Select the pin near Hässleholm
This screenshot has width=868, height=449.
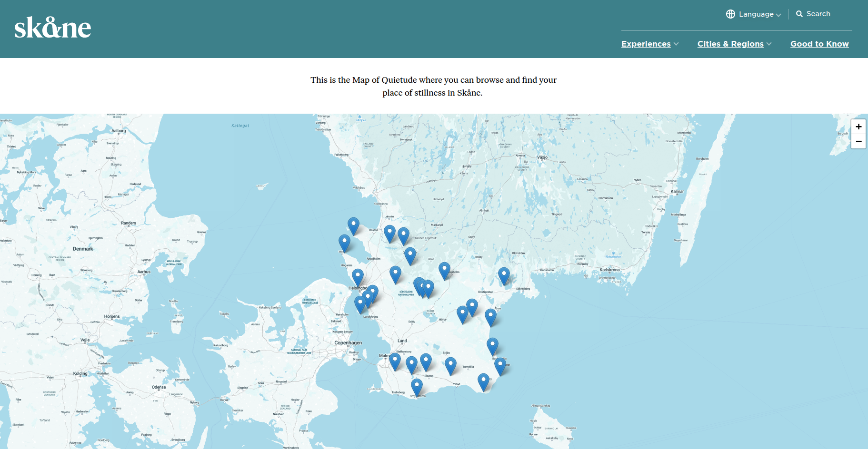tap(445, 267)
